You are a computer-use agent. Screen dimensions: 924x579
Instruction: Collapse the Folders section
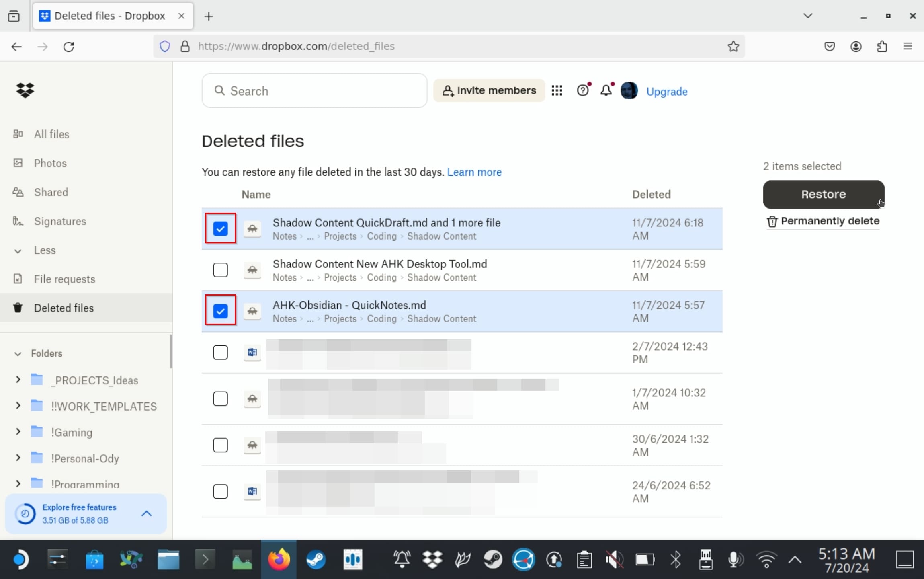click(x=18, y=353)
